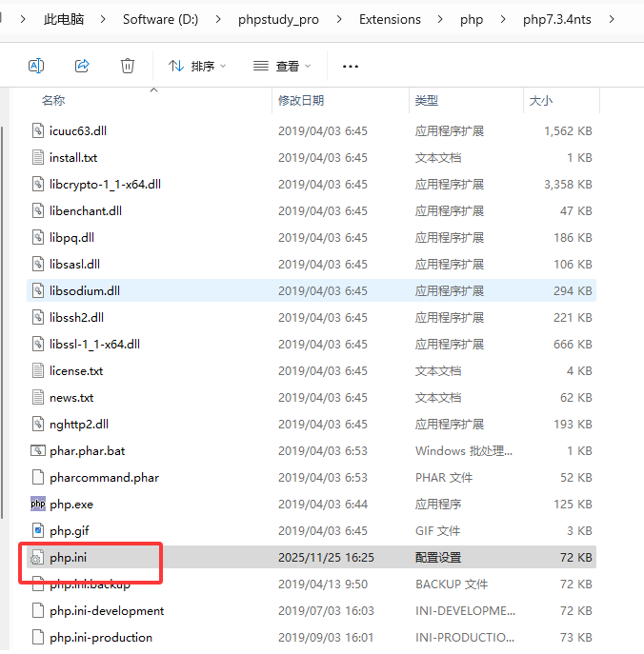The width and height of the screenshot is (644, 654).
Task: Sort by the 名称 column header
Action: 53,101
